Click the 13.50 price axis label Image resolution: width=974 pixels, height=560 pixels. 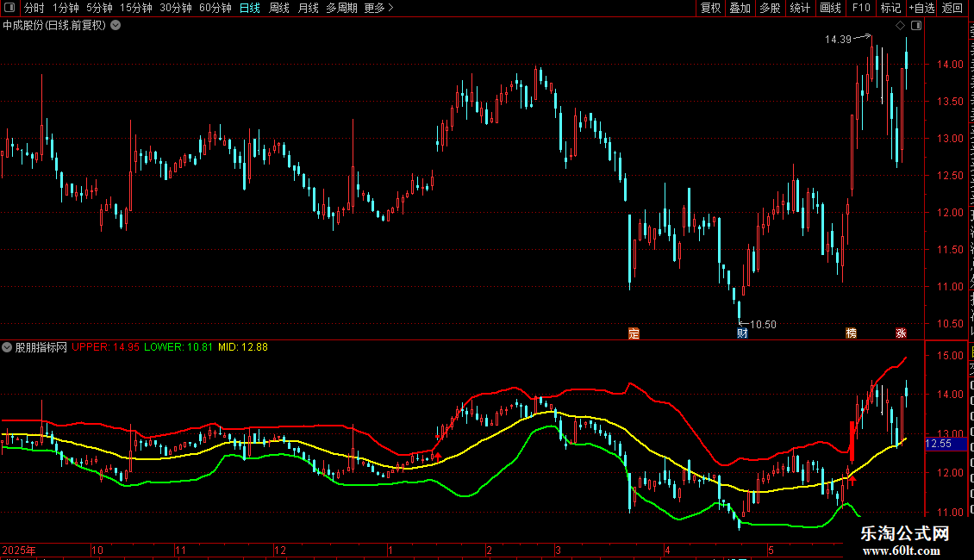[950, 101]
